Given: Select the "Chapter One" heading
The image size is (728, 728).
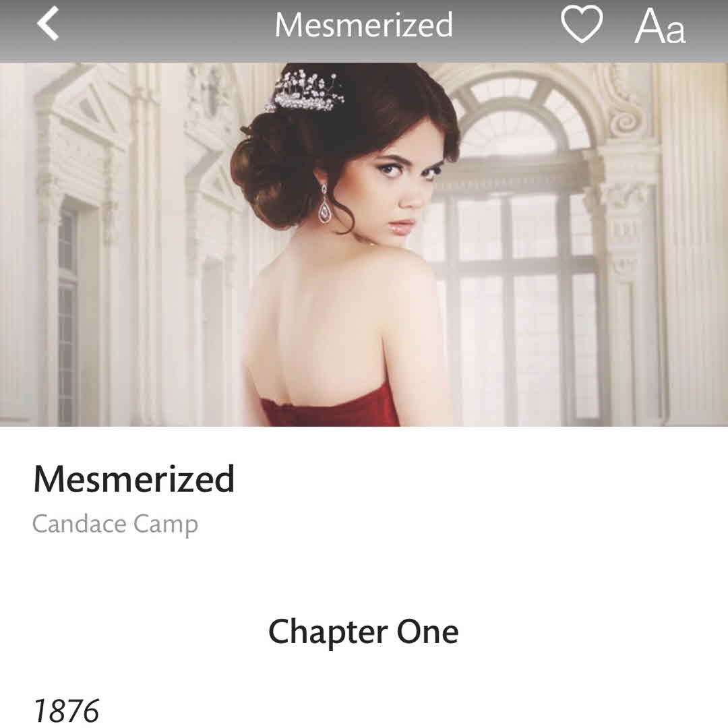Looking at the screenshot, I should 363,632.
